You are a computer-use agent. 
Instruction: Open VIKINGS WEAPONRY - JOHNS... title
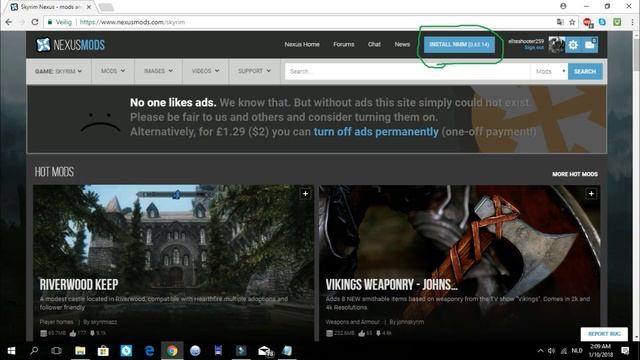[391, 284]
